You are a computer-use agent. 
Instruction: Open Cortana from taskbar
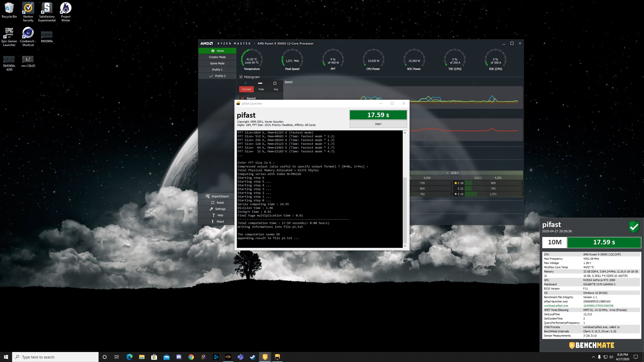coord(105,357)
